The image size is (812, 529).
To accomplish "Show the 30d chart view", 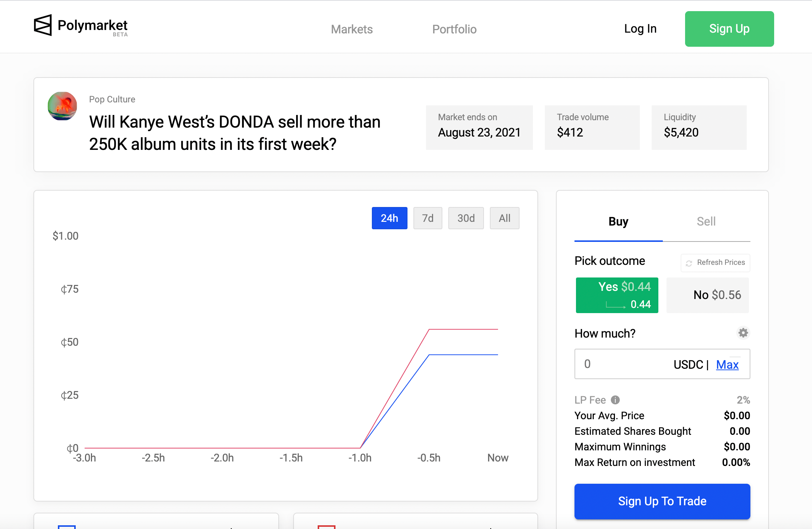I will [466, 218].
